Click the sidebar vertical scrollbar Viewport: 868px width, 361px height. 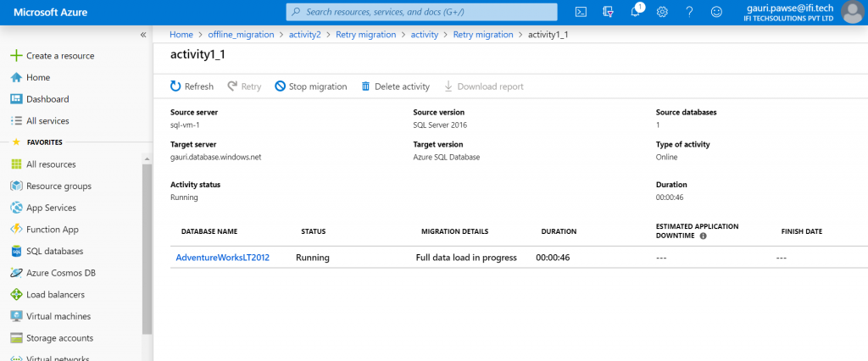[147, 248]
